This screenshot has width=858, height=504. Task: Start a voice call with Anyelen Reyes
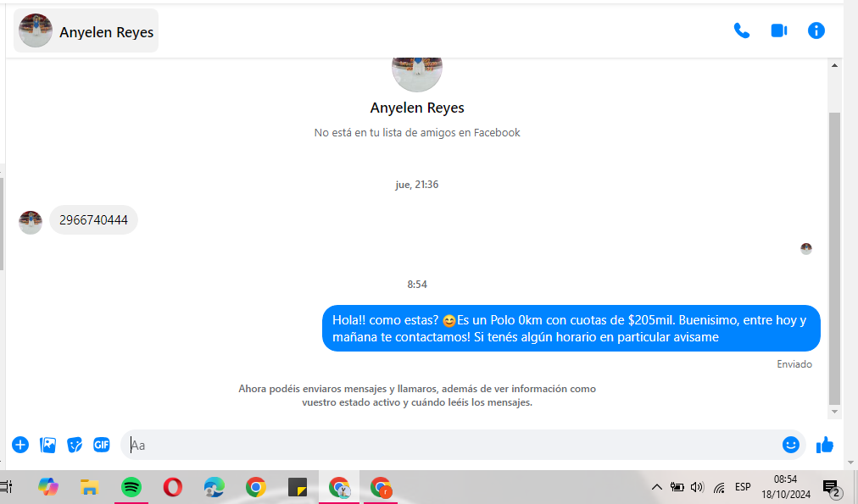(x=741, y=30)
